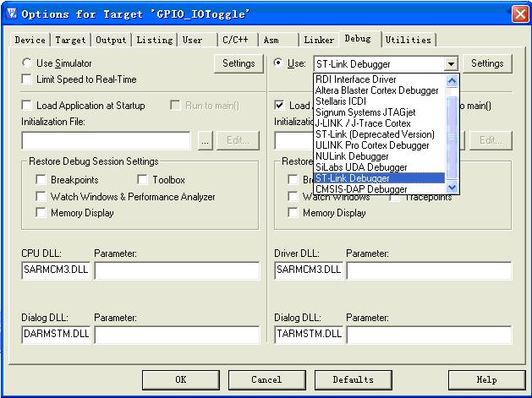Viewport: 532px width, 398px height.
Task: Choose ULINK Pro Cortex Debugger
Action: (379, 145)
